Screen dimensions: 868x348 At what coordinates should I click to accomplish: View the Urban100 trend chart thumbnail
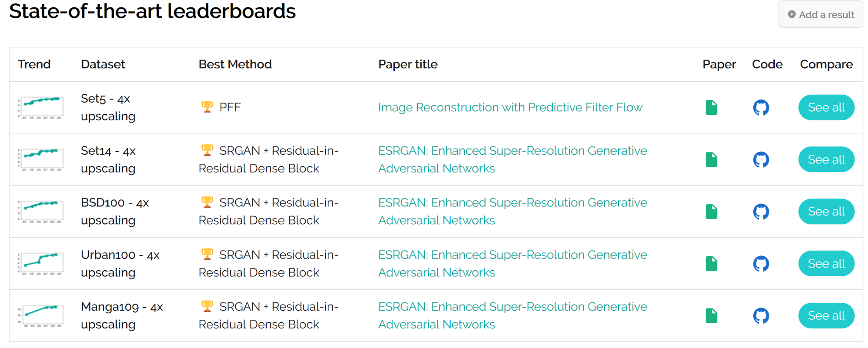40,264
